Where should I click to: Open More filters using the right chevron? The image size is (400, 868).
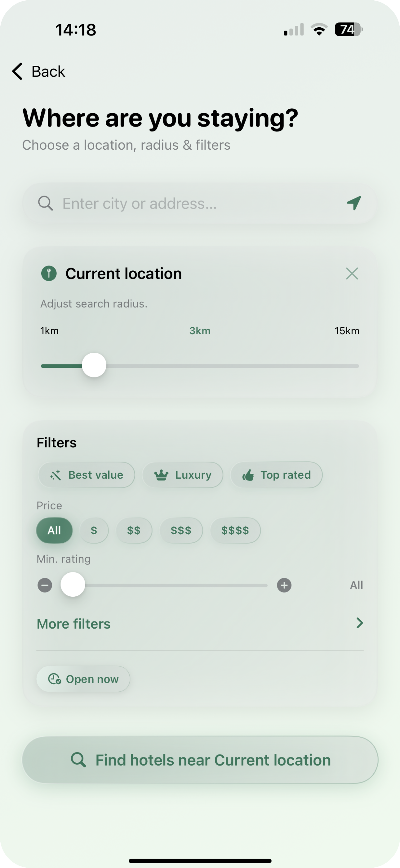pyautogui.click(x=359, y=623)
